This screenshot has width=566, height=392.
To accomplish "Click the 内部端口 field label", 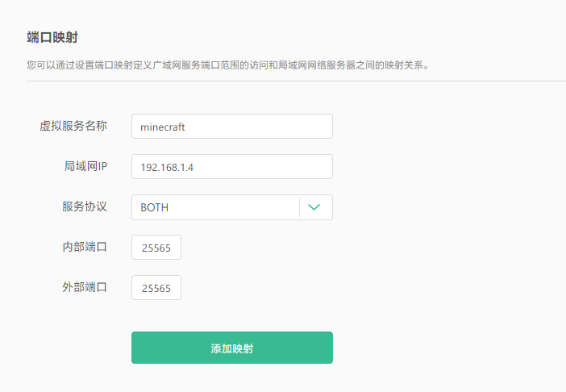I will pyautogui.click(x=85, y=247).
